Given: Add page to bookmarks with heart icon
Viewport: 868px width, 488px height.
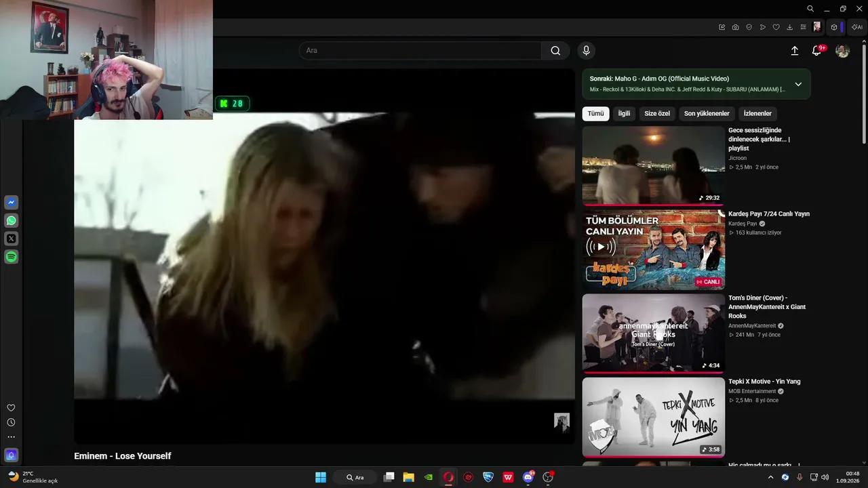Looking at the screenshot, I should point(776,27).
